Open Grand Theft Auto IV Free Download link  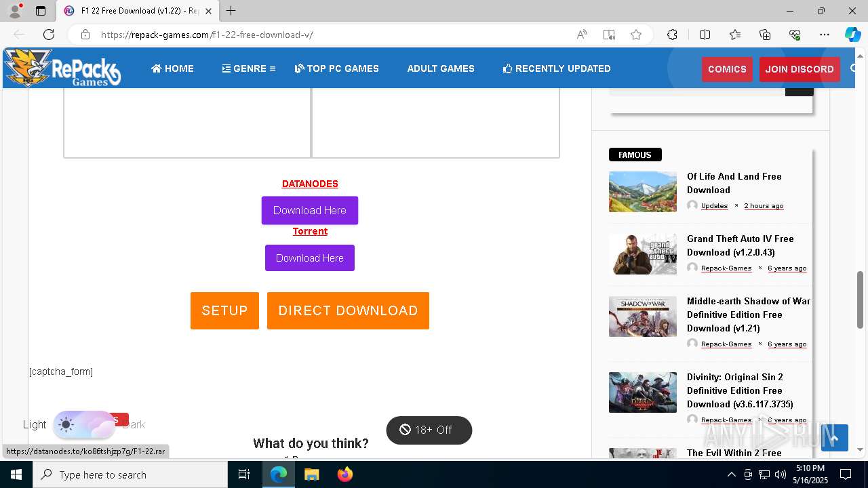click(x=741, y=245)
